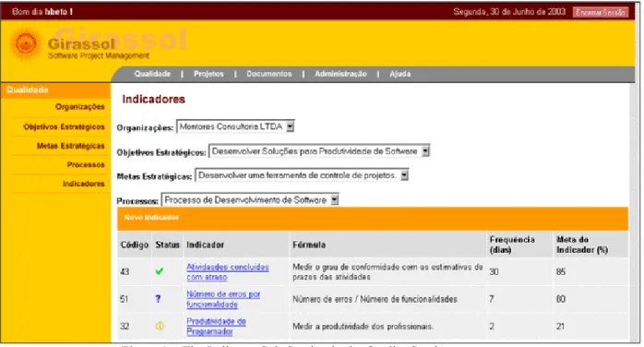
Task: Open the Produtividade do Programador link
Action: tap(216, 326)
